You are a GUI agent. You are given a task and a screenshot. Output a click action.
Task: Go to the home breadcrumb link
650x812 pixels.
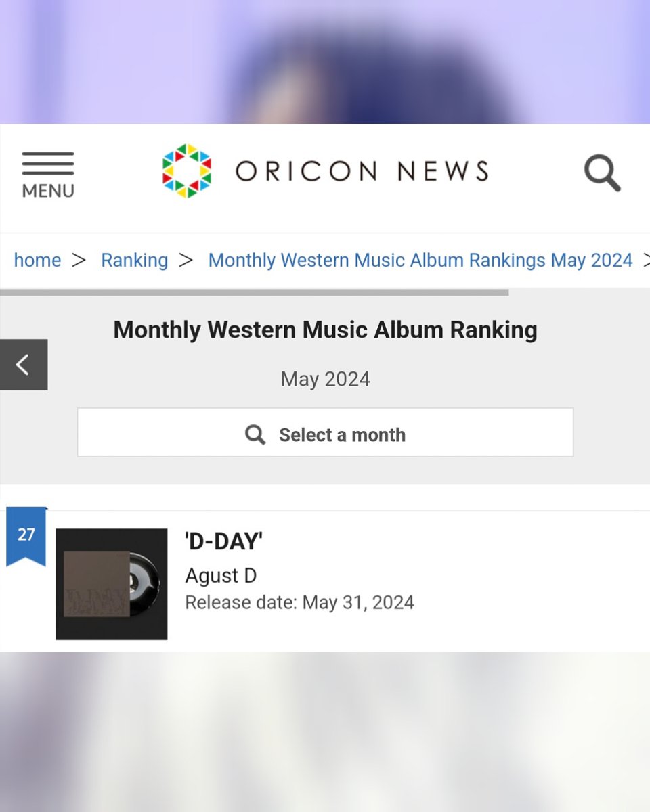tap(37, 260)
